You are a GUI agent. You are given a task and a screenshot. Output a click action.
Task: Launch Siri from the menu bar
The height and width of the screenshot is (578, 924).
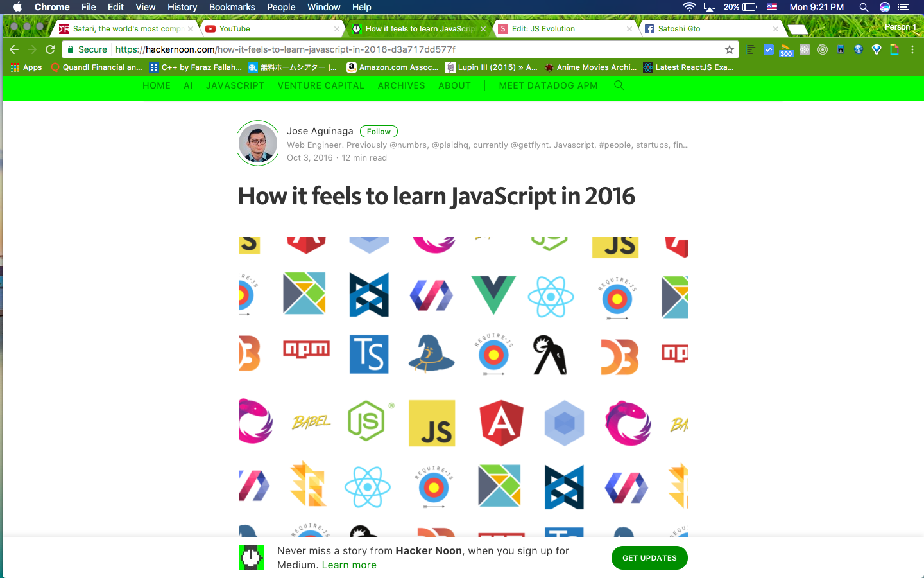[x=885, y=7]
